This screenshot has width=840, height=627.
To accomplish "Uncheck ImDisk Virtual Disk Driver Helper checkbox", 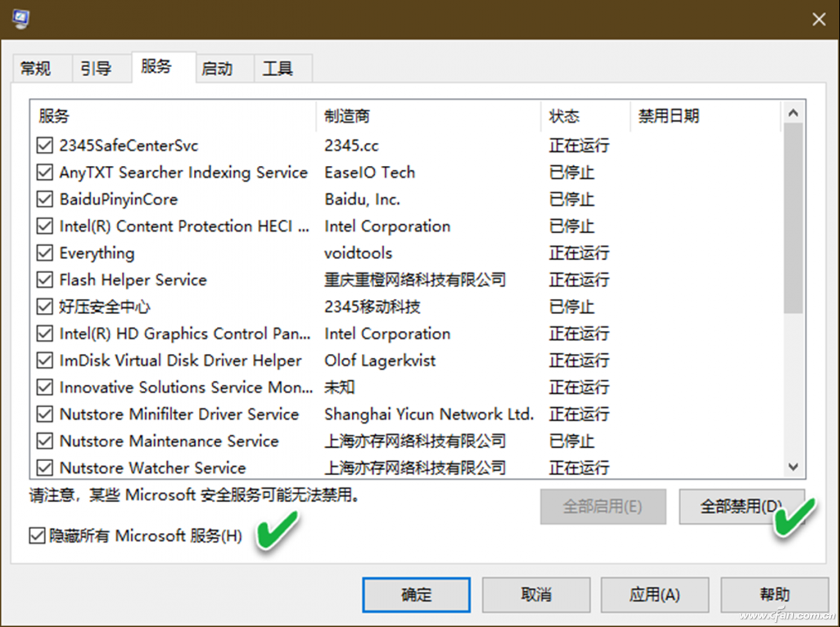I will point(45,360).
